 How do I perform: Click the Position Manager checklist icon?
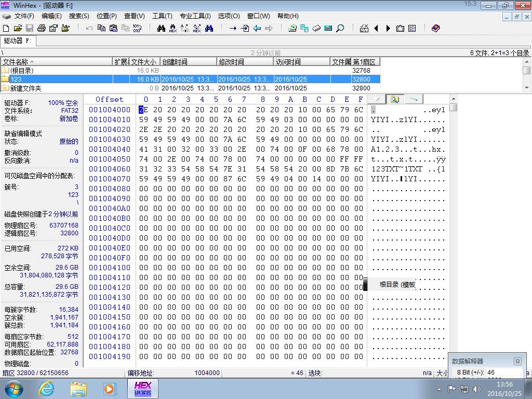(364, 28)
